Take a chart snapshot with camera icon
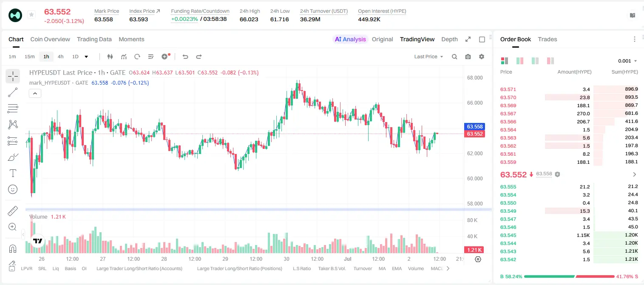This screenshot has width=644, height=285. pos(468,57)
